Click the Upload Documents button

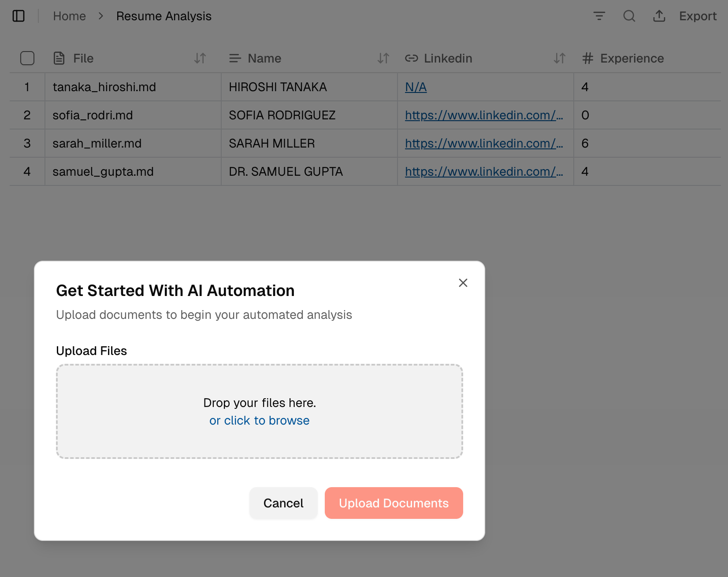point(394,503)
